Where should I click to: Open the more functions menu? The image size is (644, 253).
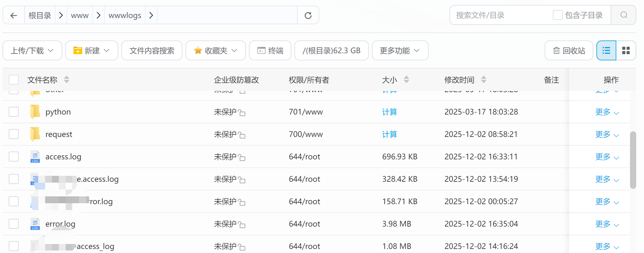400,50
